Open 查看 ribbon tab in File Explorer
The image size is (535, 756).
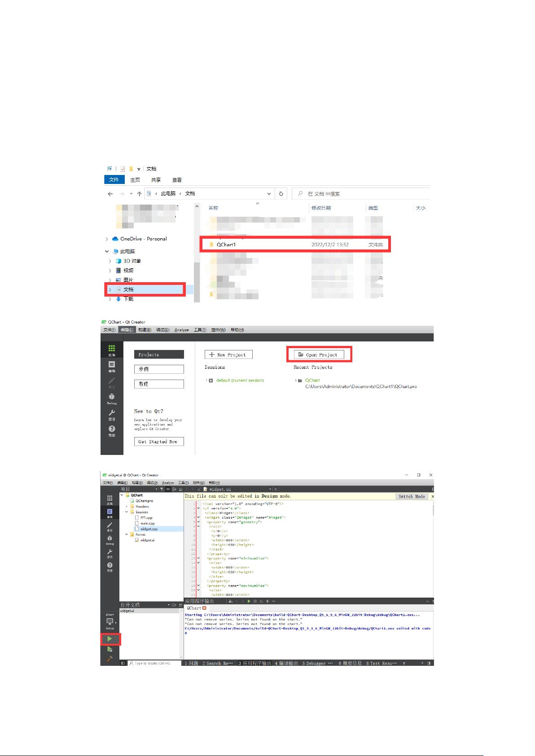point(177,180)
